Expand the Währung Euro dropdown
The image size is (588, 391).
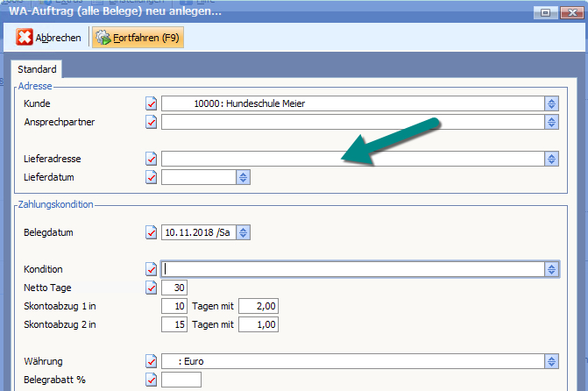[x=551, y=361]
